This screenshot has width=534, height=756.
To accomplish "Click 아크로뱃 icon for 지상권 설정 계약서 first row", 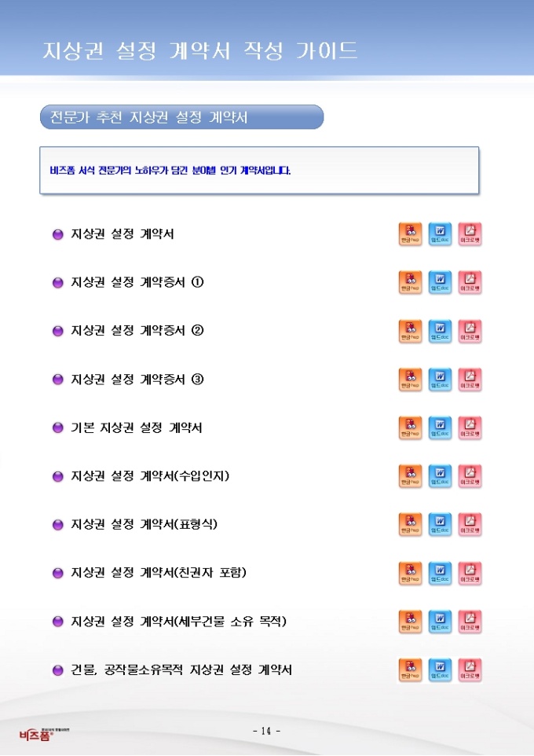I will (470, 234).
